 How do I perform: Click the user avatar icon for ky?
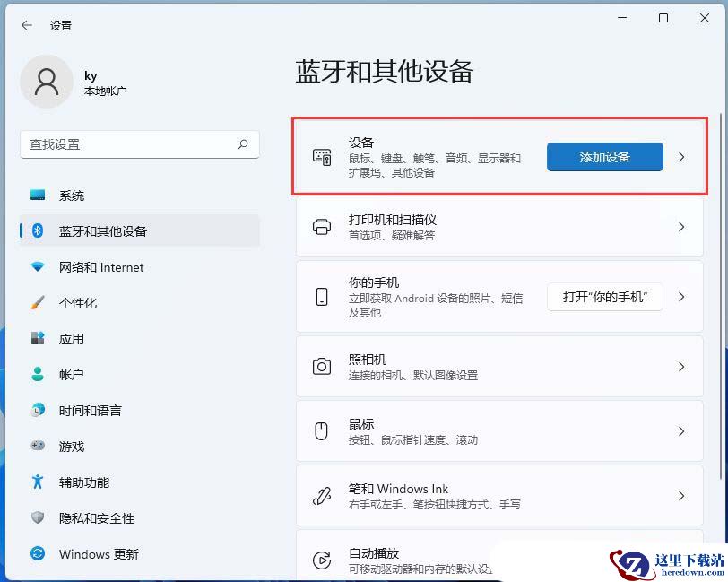click(46, 82)
